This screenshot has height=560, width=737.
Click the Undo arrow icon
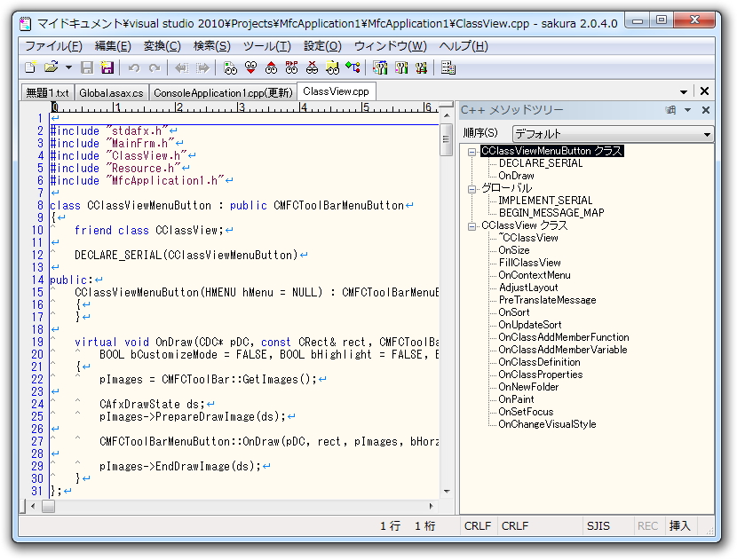(x=134, y=67)
